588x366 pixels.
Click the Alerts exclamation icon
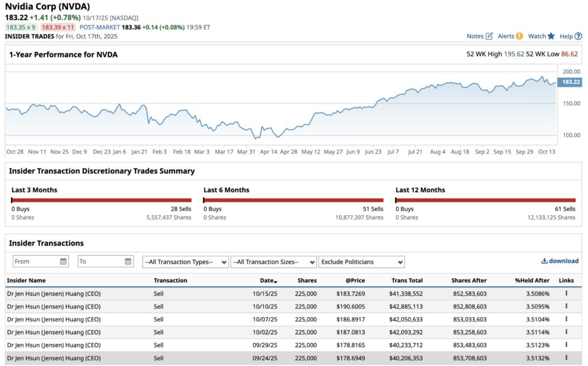point(519,36)
